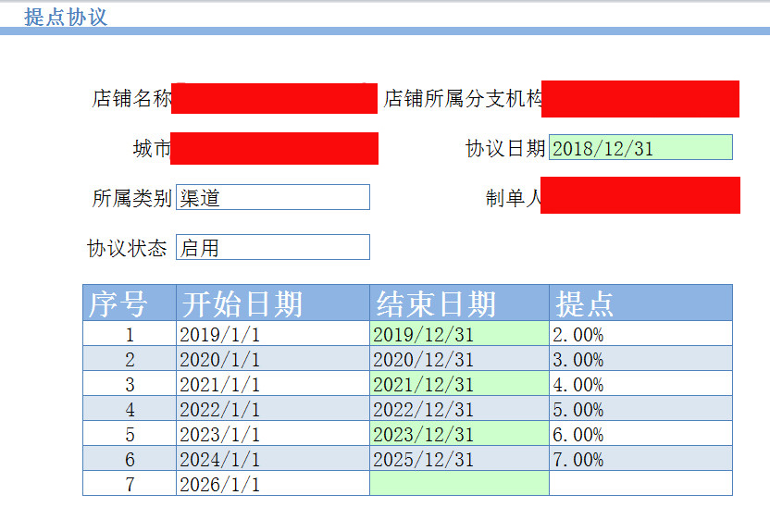
Task: Select start date cell 2021/1/1
Action: [272, 384]
